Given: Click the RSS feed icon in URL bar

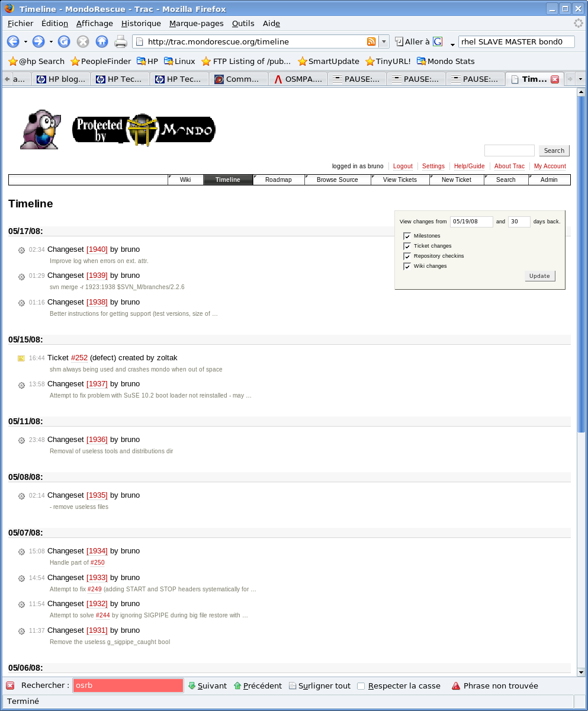Looking at the screenshot, I should pos(371,41).
